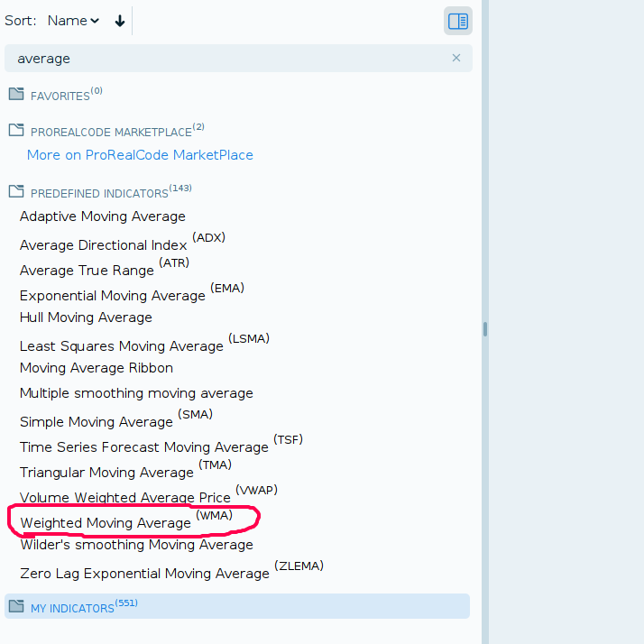Click the vertical scrollbar handle
This screenshot has height=644, width=644.
[485, 329]
